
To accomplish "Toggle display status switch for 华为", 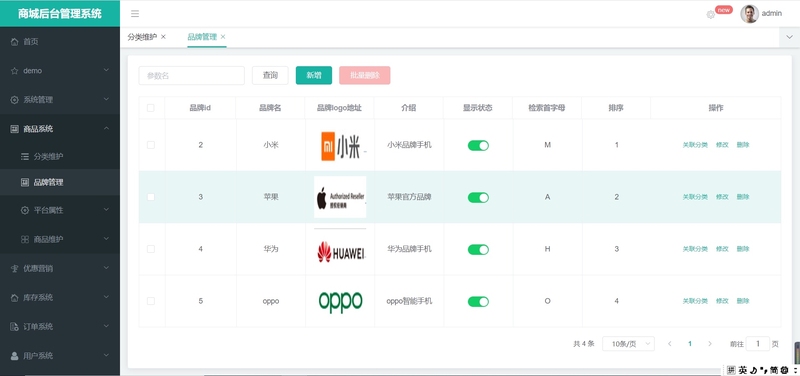I will (x=478, y=249).
